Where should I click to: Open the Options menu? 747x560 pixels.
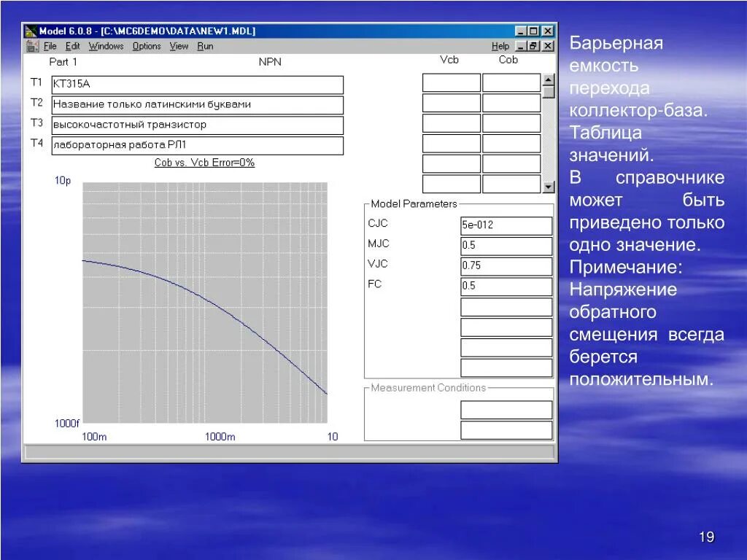pos(146,46)
